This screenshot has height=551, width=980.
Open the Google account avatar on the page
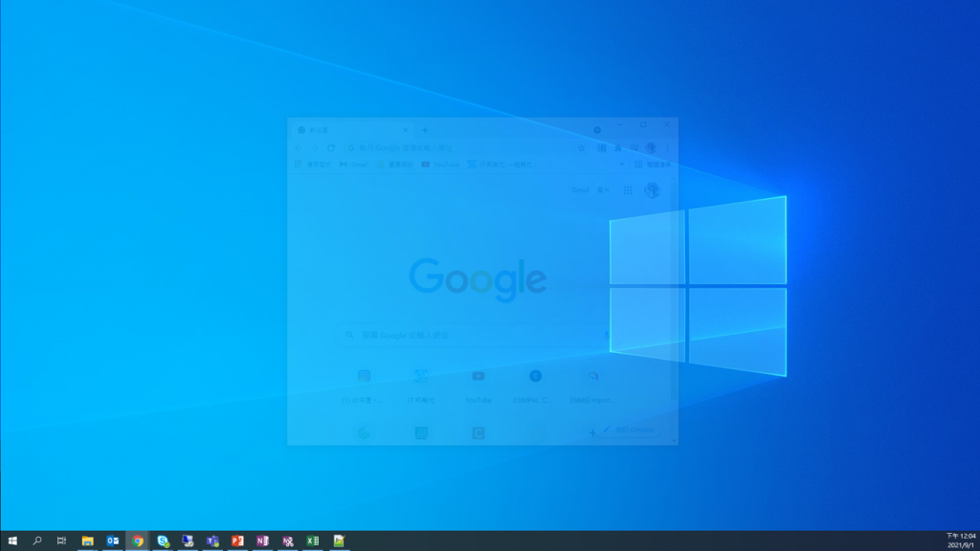652,190
